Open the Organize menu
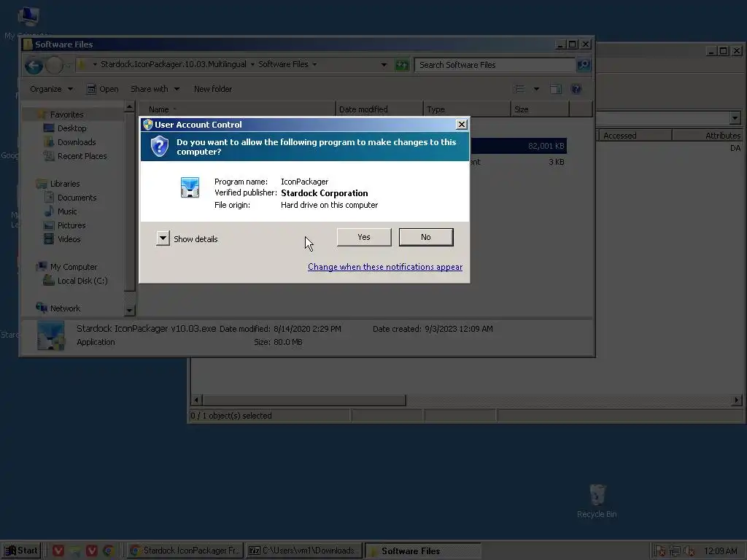 [x=52, y=89]
